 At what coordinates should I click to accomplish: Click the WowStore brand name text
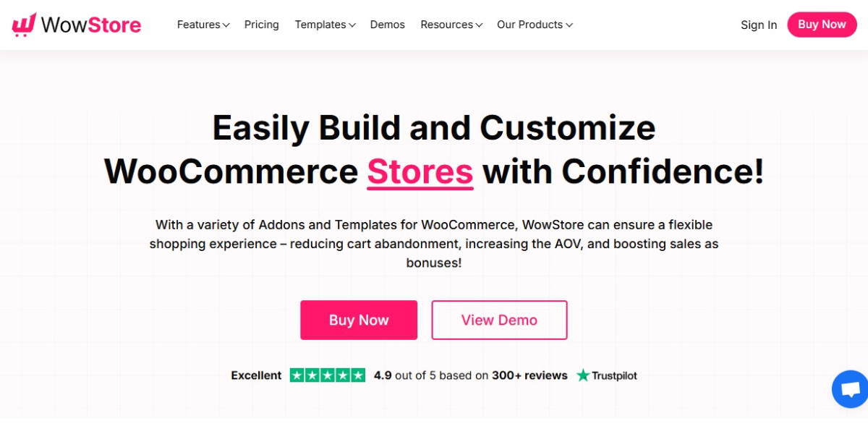91,25
